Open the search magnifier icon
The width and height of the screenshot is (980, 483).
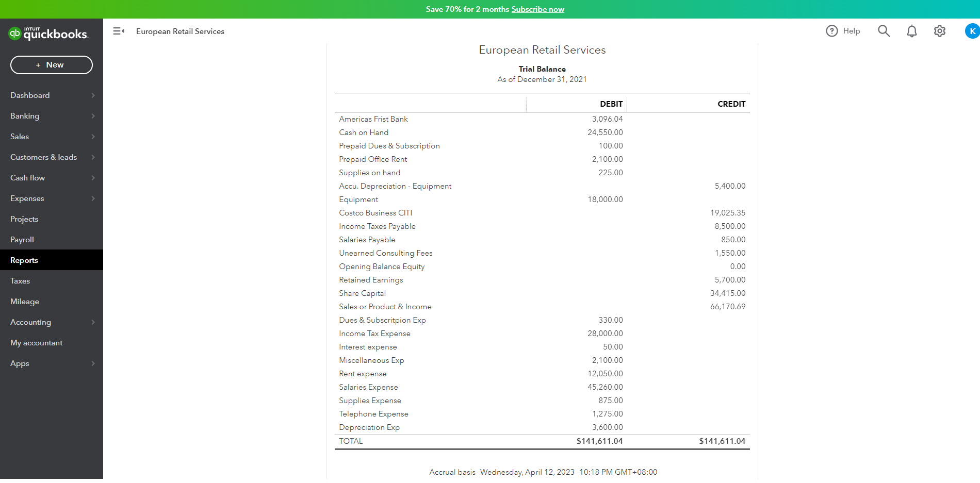click(x=884, y=31)
